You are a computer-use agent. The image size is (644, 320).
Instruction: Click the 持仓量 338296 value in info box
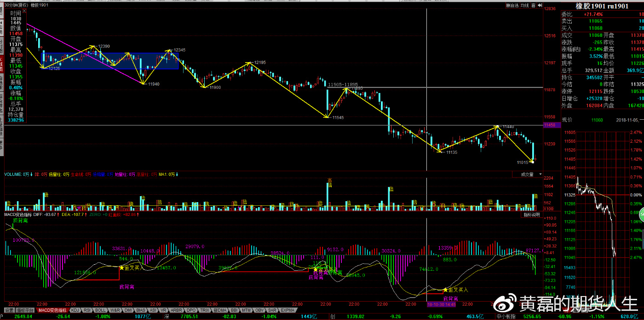tap(17, 121)
